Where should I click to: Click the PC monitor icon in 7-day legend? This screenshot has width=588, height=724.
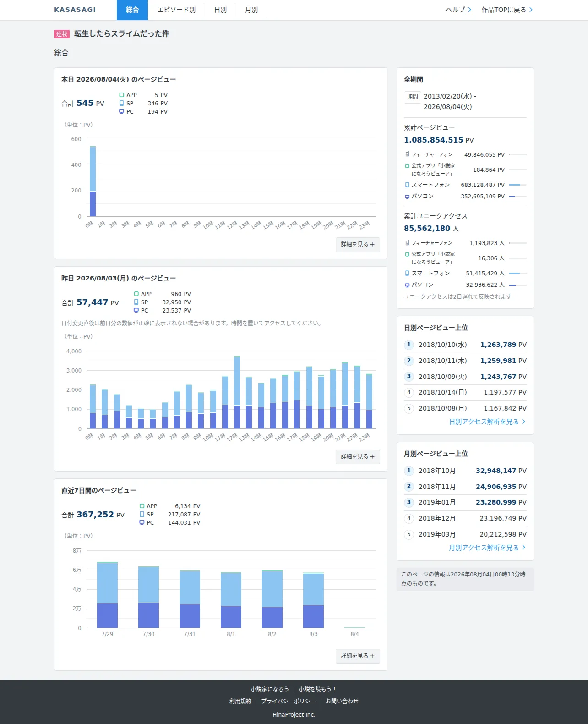(x=142, y=522)
